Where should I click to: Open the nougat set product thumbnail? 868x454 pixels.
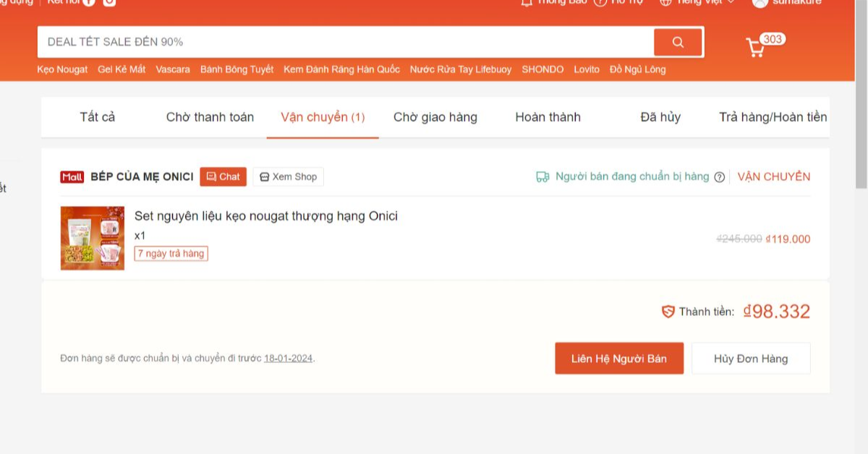tap(93, 239)
